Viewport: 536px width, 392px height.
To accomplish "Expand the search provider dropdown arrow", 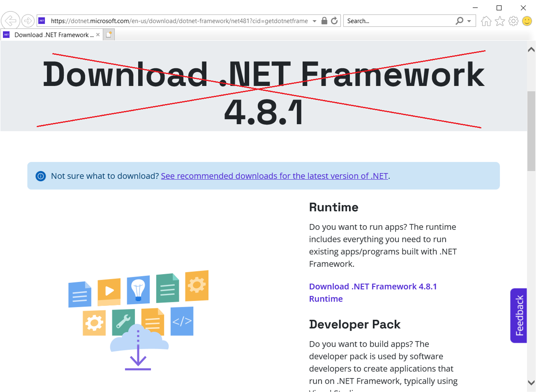I will tap(469, 21).
